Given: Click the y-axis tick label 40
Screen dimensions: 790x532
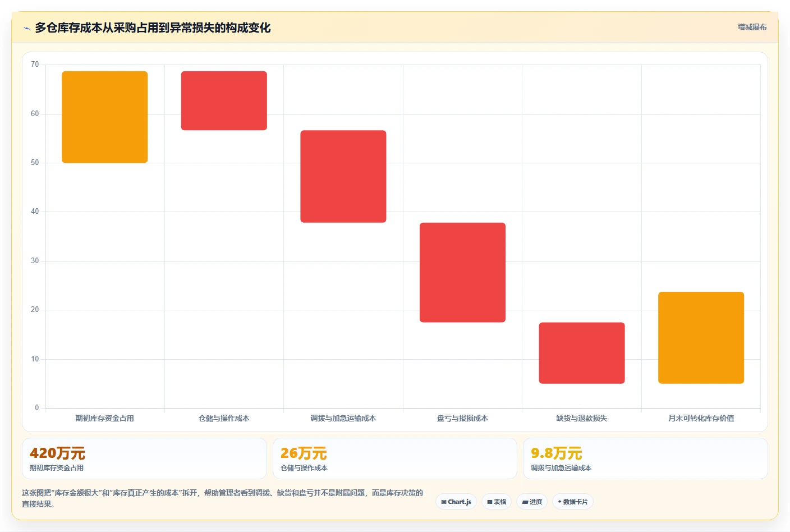Looking at the screenshot, I should tap(35, 212).
